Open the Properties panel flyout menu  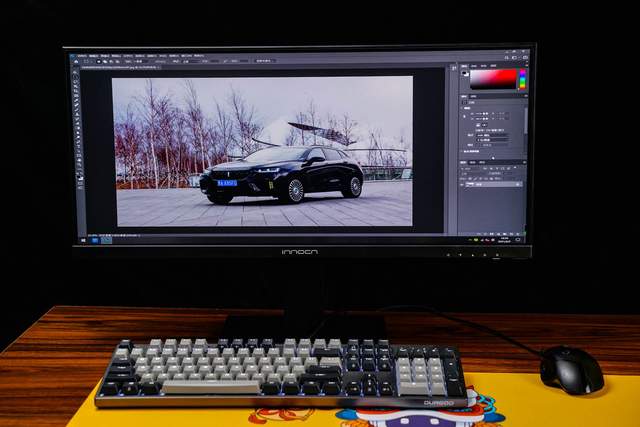click(526, 96)
